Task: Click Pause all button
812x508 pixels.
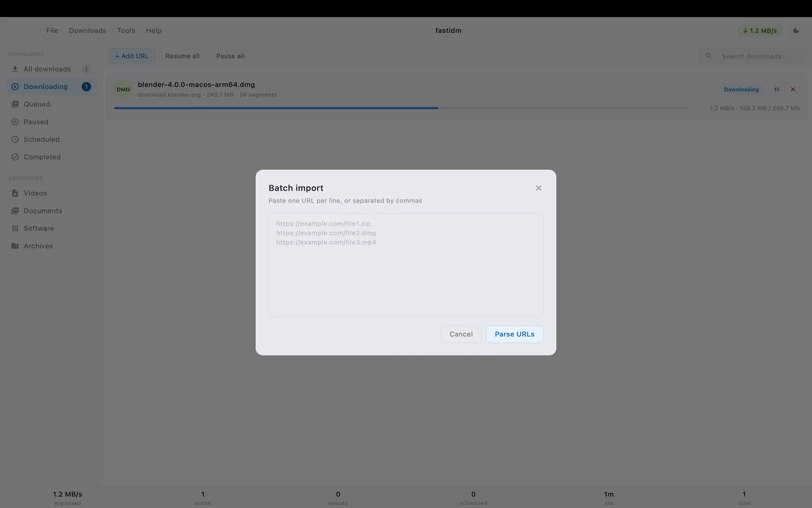Action: 230,56
